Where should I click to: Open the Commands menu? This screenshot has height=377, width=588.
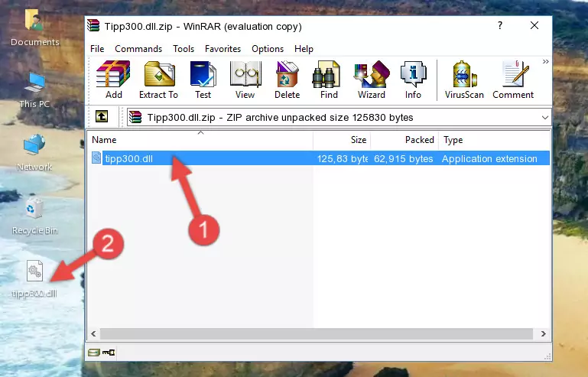[138, 49]
